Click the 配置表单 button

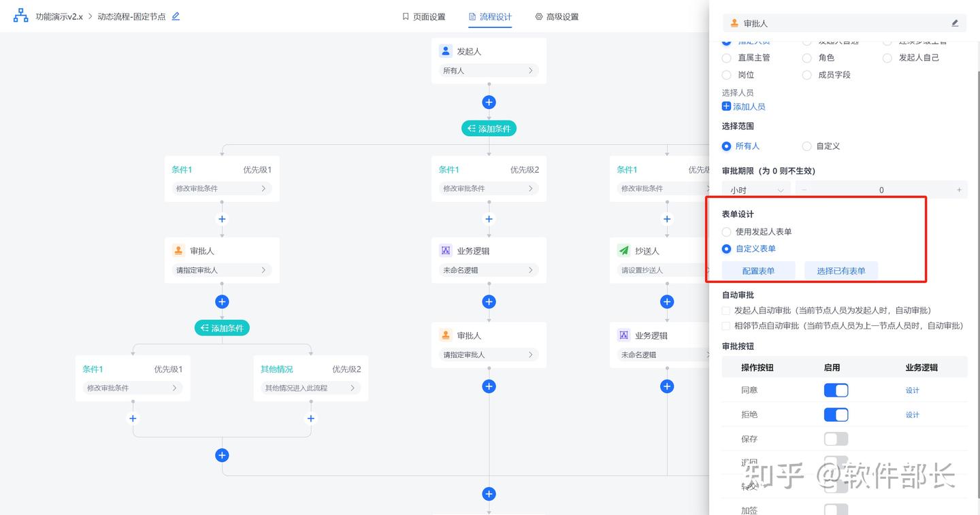758,271
